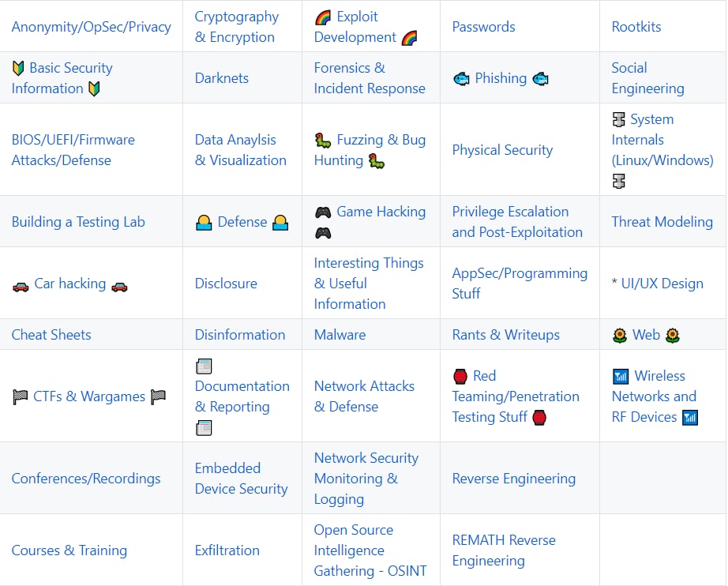Open Wireless Networks and RF Devices link

(655, 396)
